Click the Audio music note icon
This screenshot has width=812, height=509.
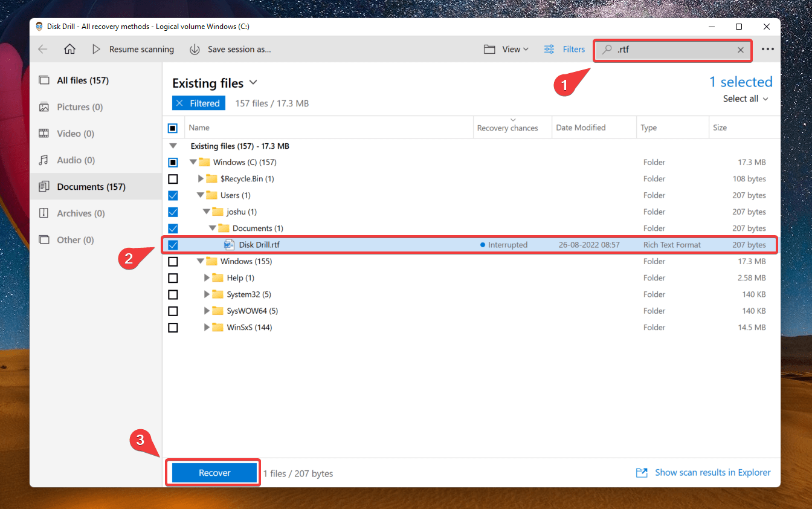point(43,160)
